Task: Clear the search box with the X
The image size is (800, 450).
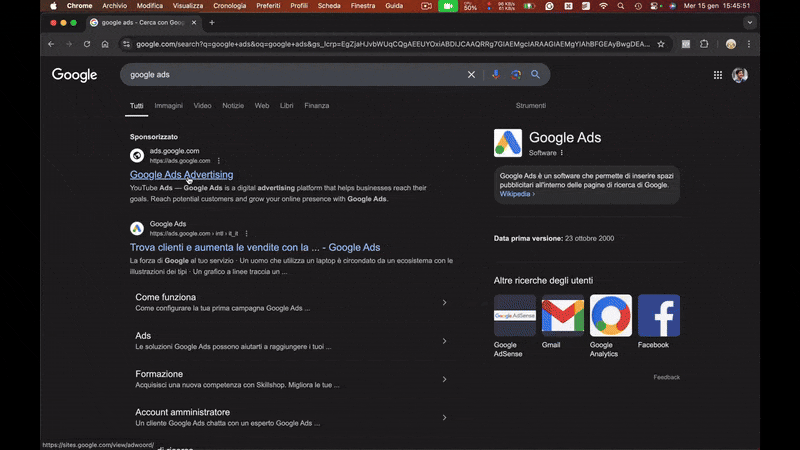Action: click(x=471, y=74)
